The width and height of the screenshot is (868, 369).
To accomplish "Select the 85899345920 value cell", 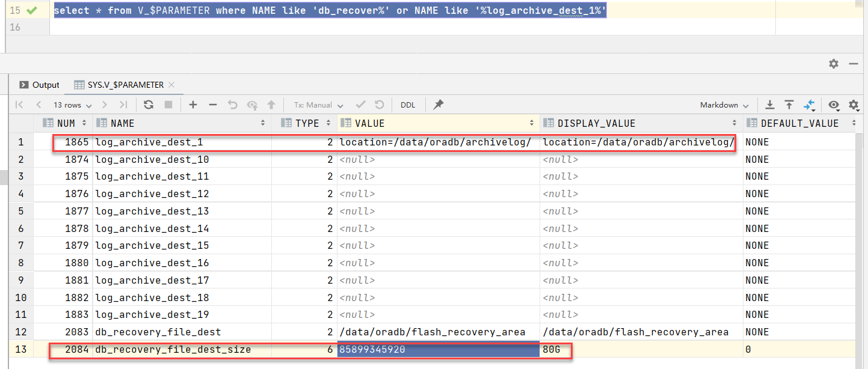I will click(439, 349).
